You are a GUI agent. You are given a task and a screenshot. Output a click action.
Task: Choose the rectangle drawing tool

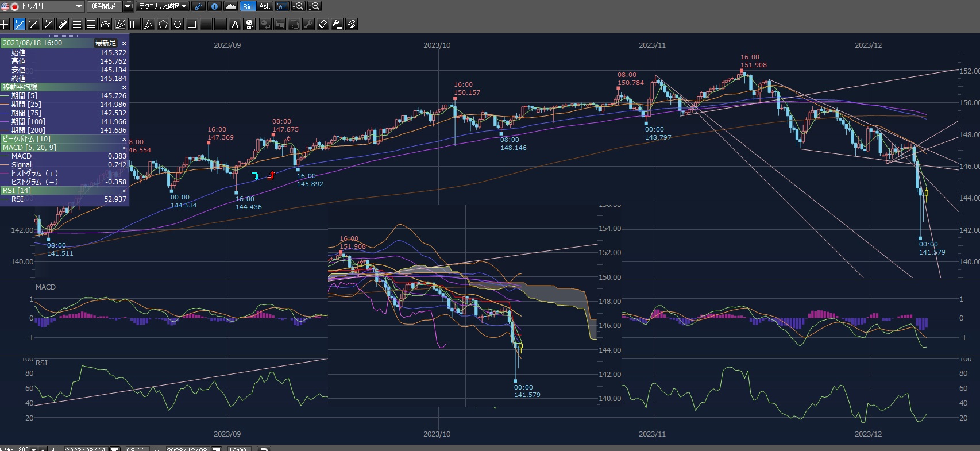click(x=192, y=24)
